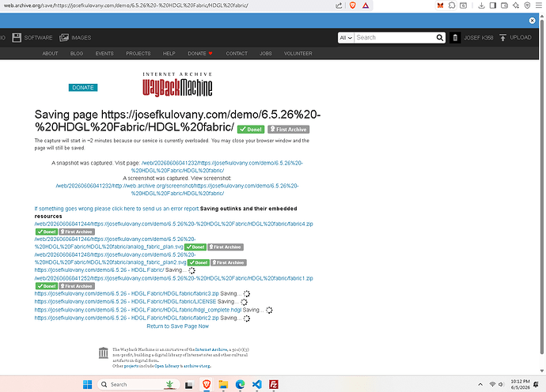Open Microsoft Edge in the taskbar

coord(240,384)
